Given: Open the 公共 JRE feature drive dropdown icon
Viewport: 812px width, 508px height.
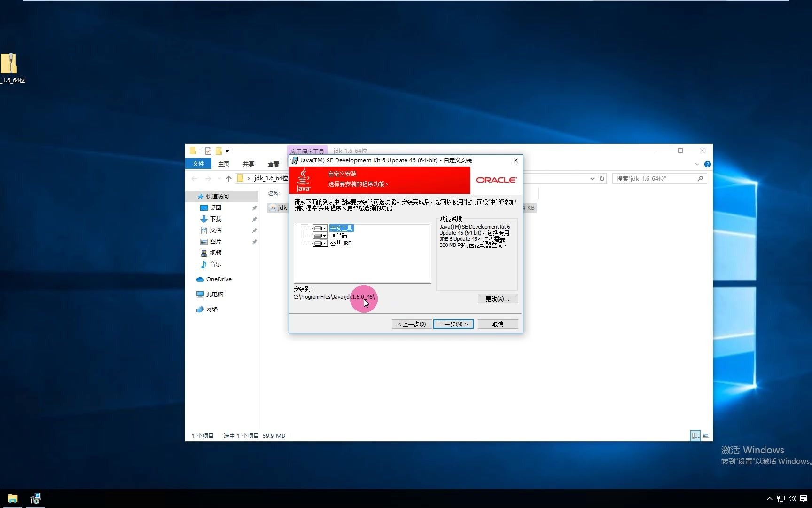Looking at the screenshot, I should (320, 243).
